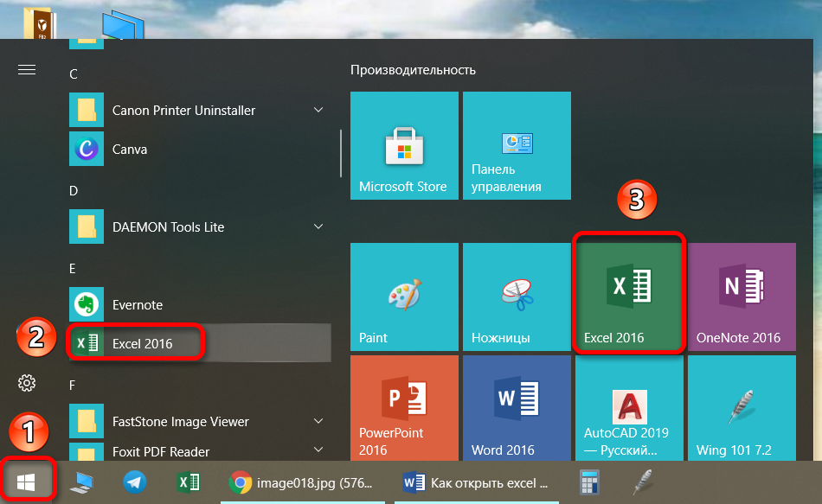This screenshot has height=504, width=822.
Task: Launch the Ножницы snipping tool tile
Action: pyautogui.click(x=516, y=296)
